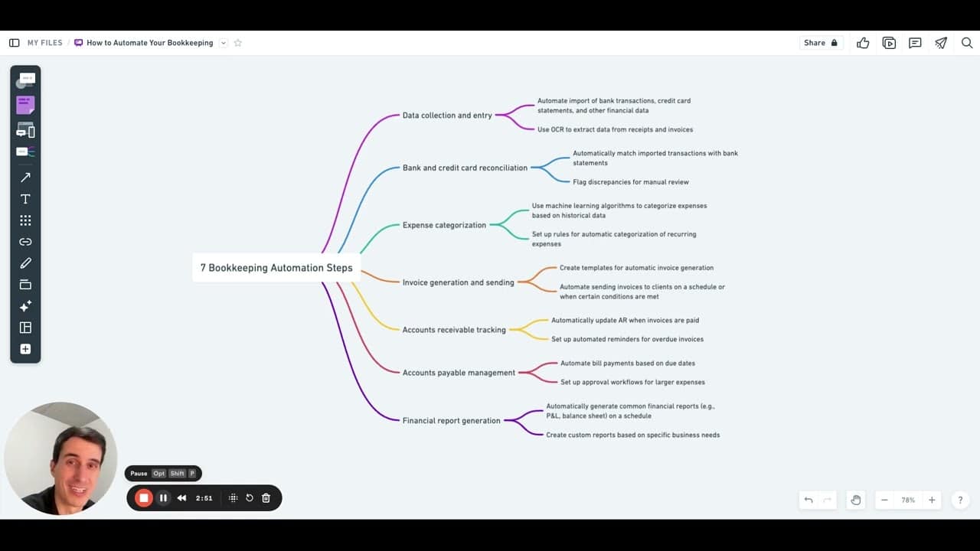The image size is (980, 551).
Task: Click the redo arrow button
Action: (827, 500)
